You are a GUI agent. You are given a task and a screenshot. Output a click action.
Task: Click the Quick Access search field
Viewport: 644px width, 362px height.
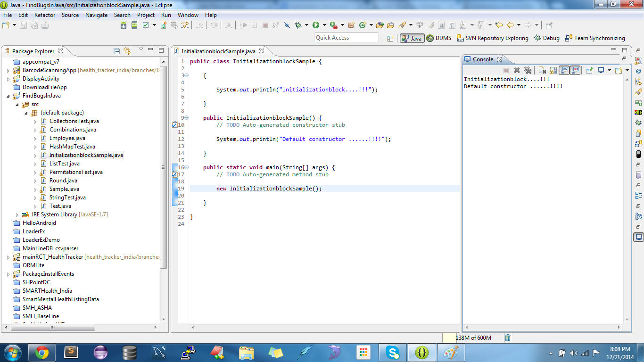coord(347,38)
